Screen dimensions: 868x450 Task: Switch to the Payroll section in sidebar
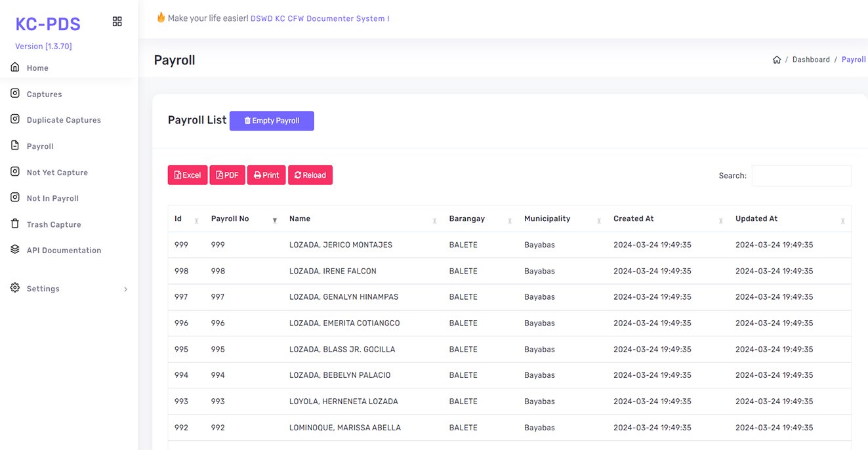[x=14, y=146]
